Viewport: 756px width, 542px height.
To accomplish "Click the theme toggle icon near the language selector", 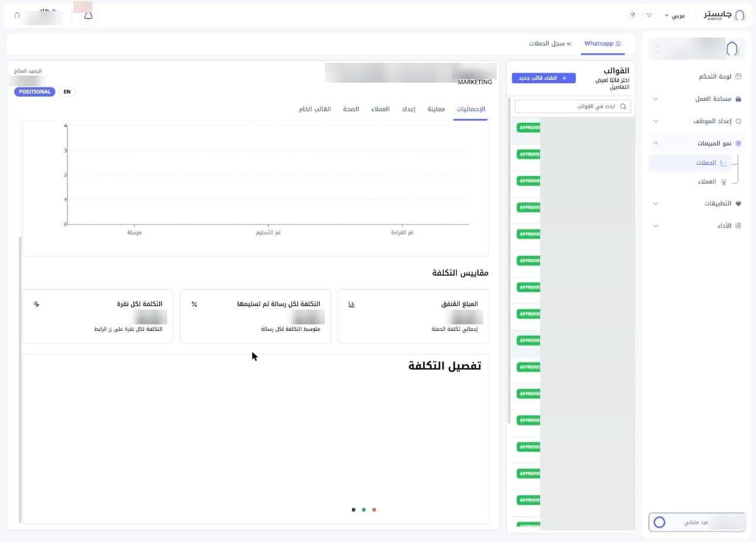I will click(632, 15).
